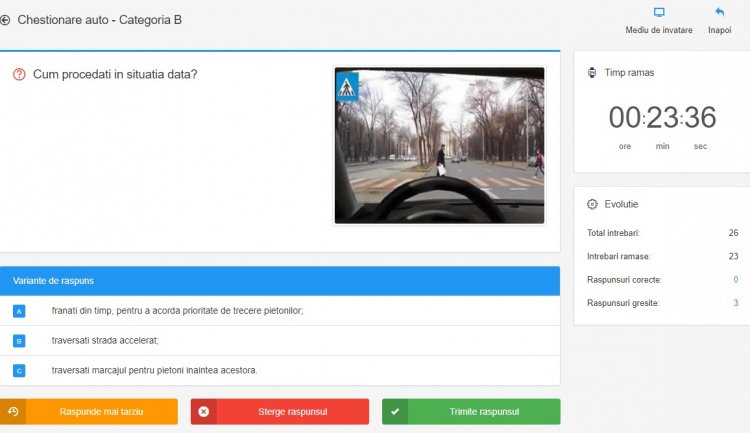Click the Raspunsuri corecte value 0
Screen dimensions: 750x433
(736, 279)
